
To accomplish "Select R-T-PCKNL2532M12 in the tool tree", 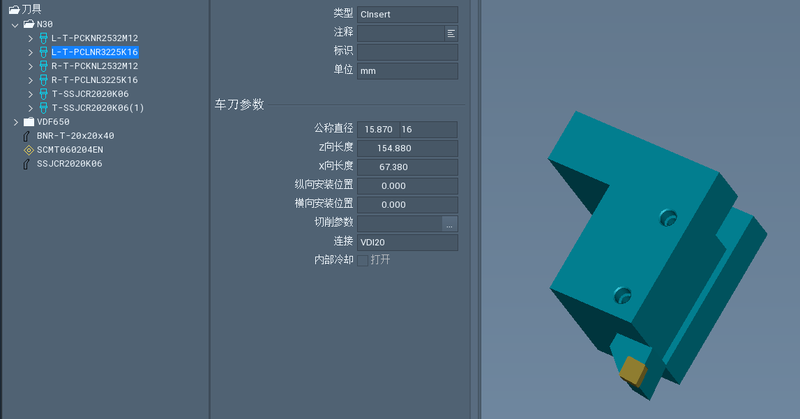I will pyautogui.click(x=94, y=66).
